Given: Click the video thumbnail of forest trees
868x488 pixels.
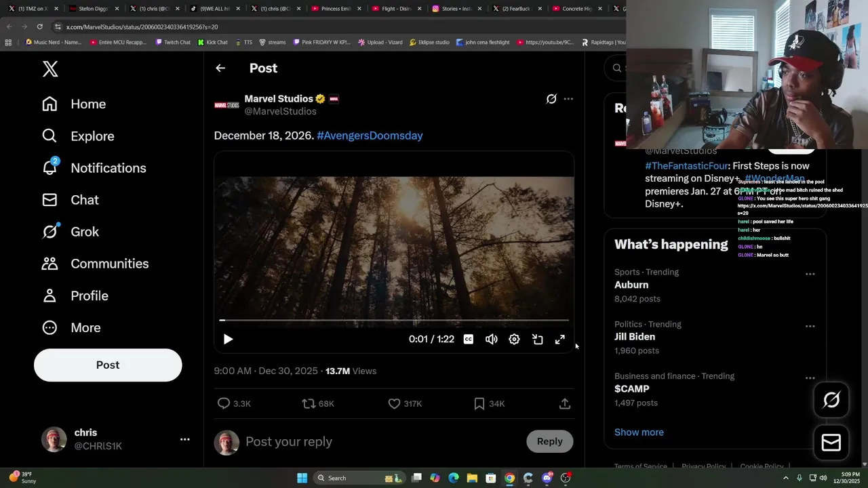Looking at the screenshot, I should click(394, 247).
